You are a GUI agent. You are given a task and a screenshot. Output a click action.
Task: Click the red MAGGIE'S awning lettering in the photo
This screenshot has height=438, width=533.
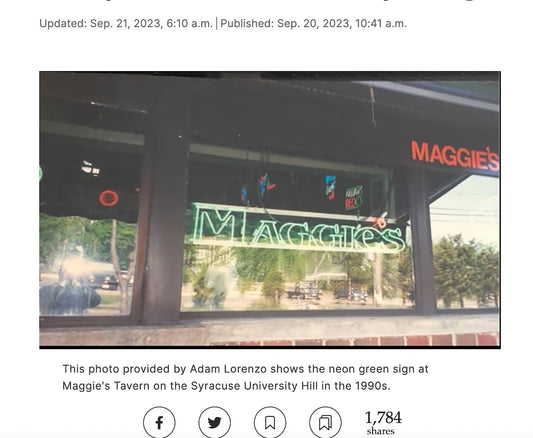455,156
